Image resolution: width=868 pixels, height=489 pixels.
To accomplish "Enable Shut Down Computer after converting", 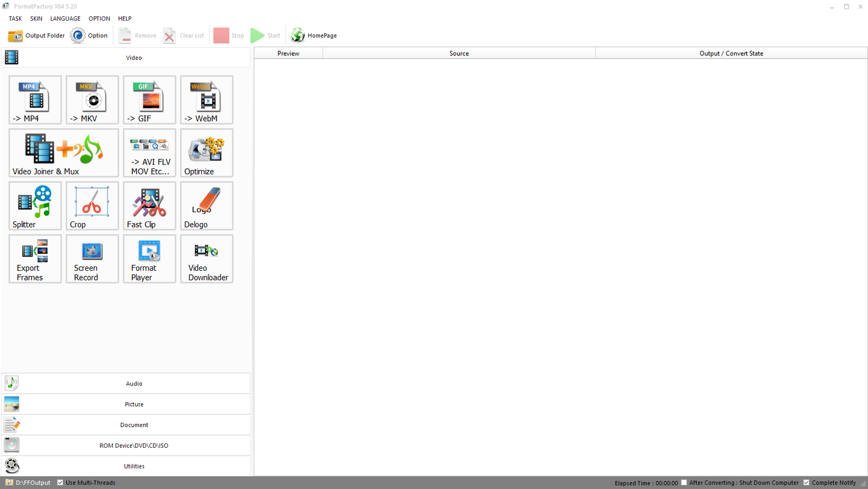I will click(684, 482).
